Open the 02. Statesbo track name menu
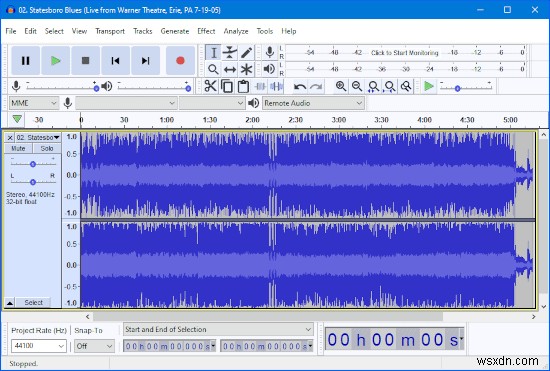Image resolution: width=550 pixels, height=371 pixels. point(38,137)
